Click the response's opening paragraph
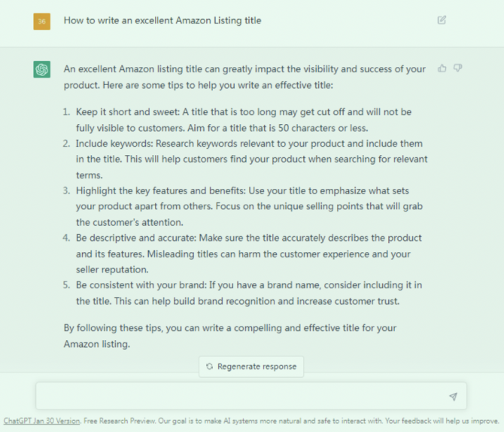 click(x=244, y=77)
